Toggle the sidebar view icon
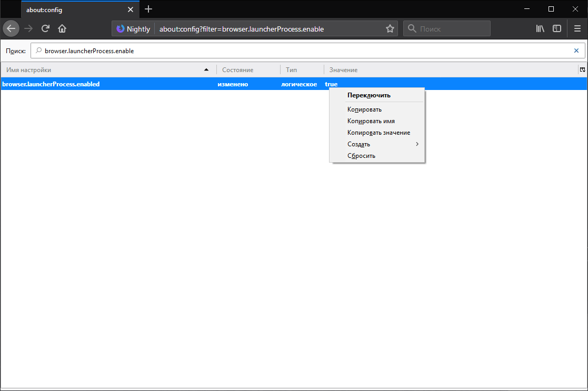 point(557,28)
